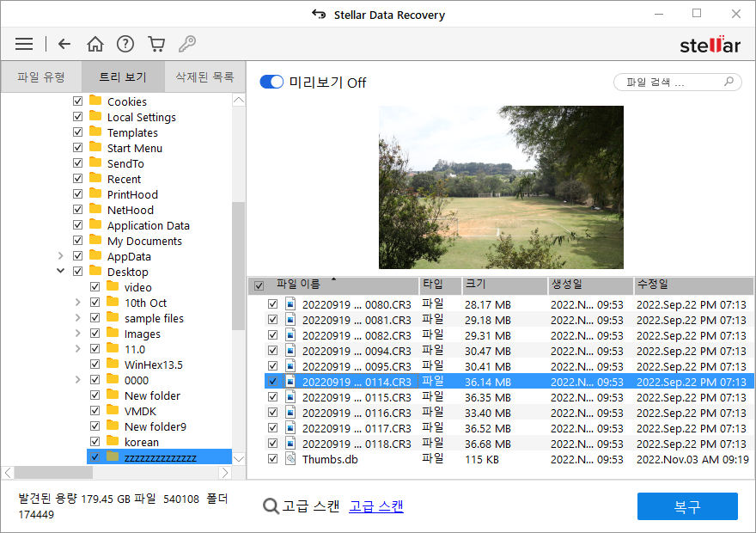Click the Thumbs.db file icon
This screenshot has width=756, height=533.
click(x=290, y=459)
